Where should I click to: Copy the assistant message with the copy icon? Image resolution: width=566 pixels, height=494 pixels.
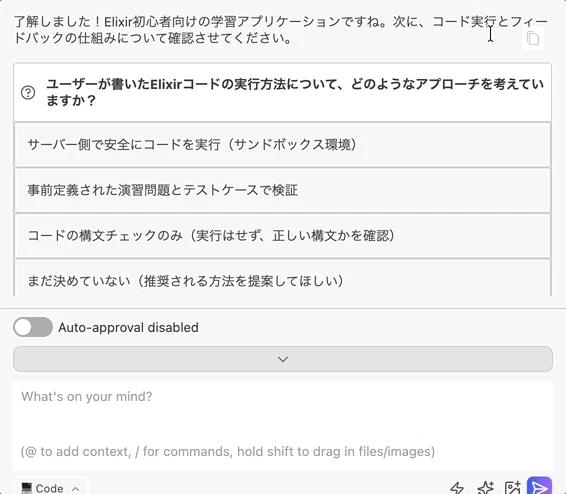click(x=533, y=38)
